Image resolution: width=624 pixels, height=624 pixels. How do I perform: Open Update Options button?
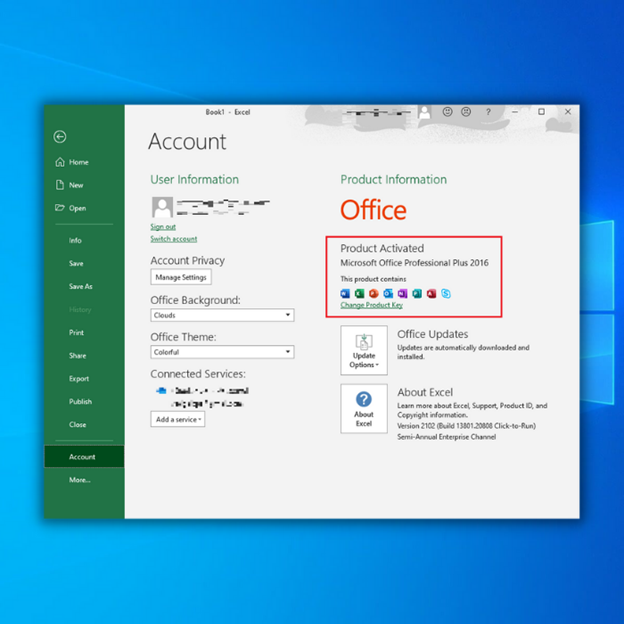click(364, 350)
